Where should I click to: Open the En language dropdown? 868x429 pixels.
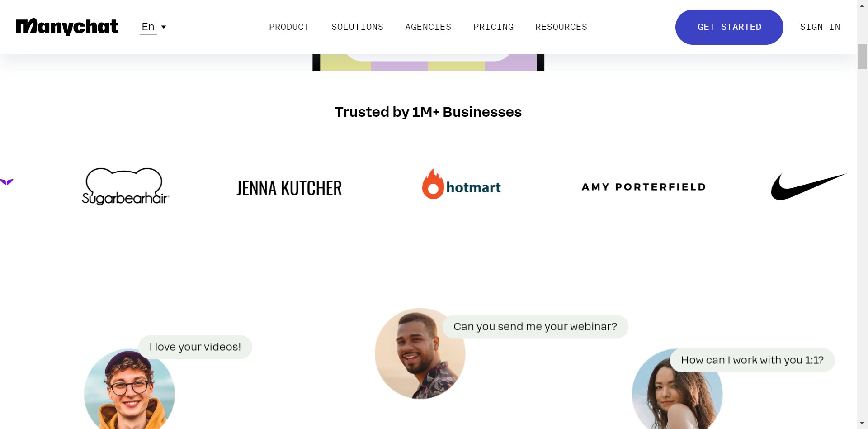[x=148, y=27]
